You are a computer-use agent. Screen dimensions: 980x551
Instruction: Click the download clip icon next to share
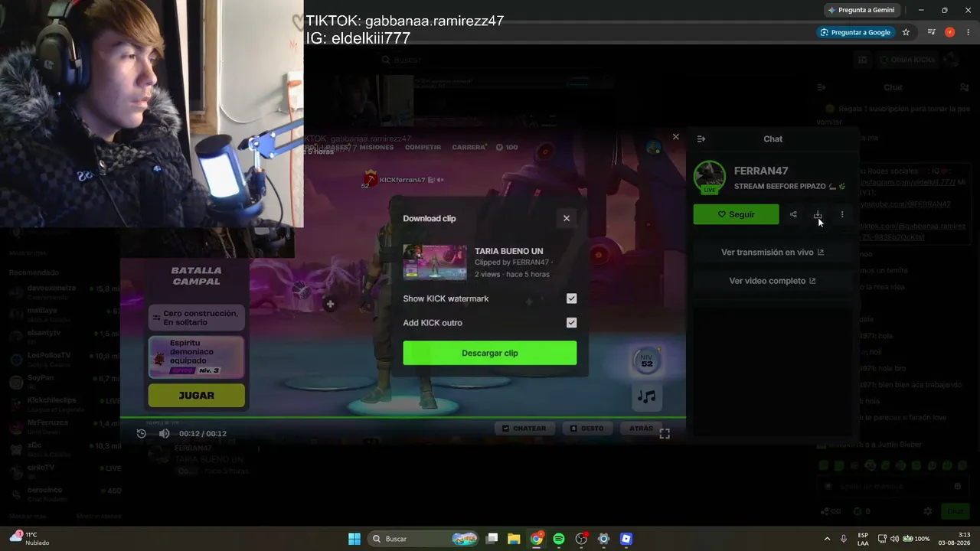pyautogui.click(x=818, y=215)
